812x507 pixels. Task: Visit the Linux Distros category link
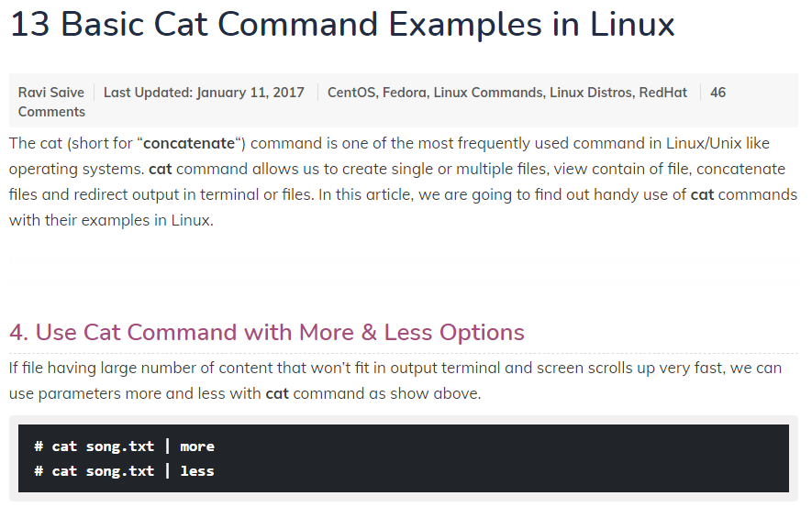(591, 93)
